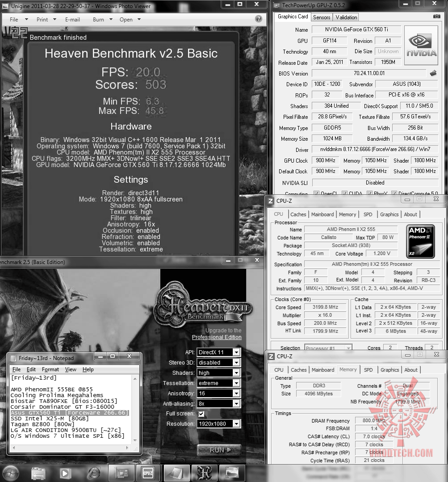This screenshot has height=482, width=448.
Task: Toggle PhysX checkbox in GPU-Z
Action: pos(369,193)
